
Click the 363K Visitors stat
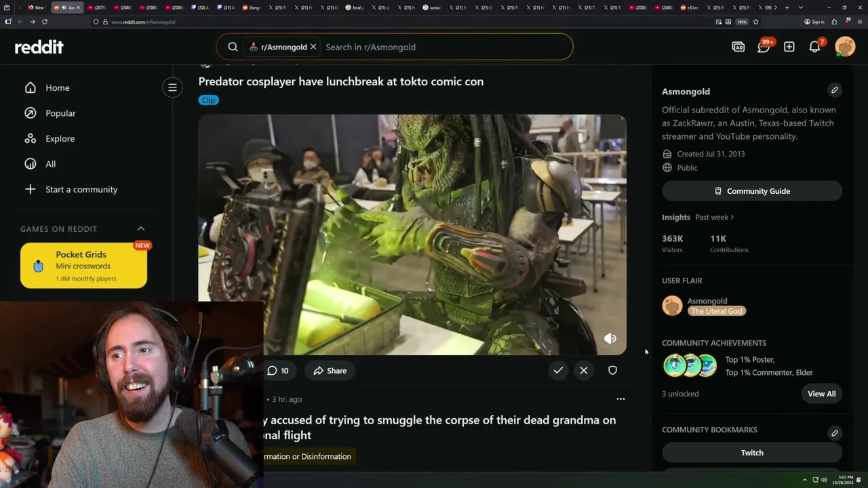673,243
